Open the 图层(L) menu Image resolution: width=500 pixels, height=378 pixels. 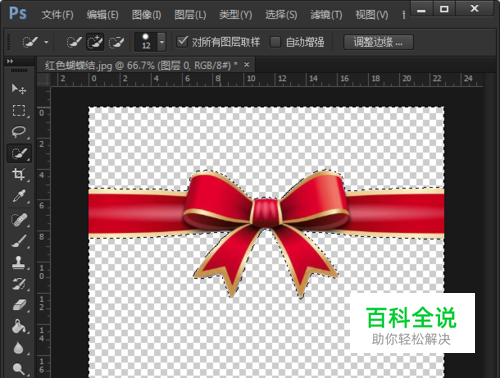(190, 15)
